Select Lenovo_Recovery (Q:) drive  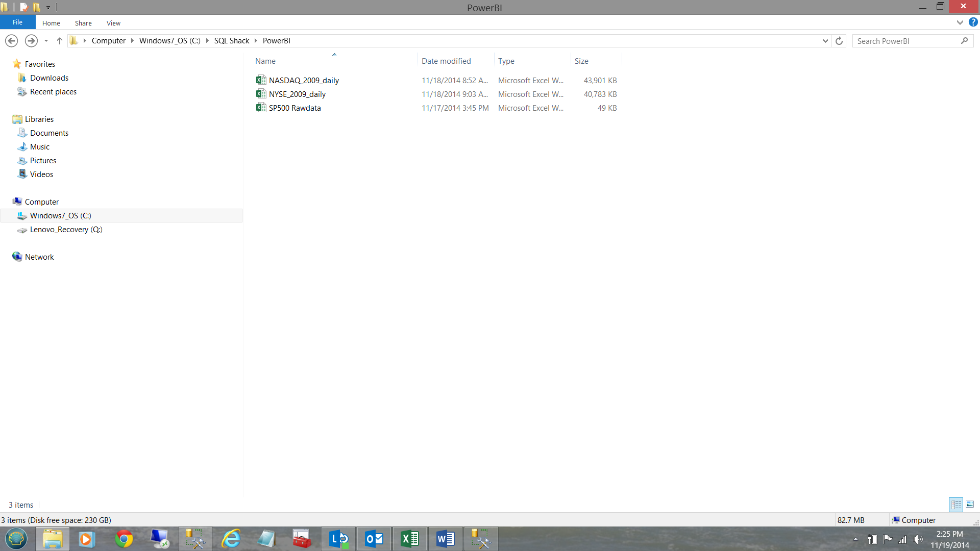pyautogui.click(x=66, y=230)
